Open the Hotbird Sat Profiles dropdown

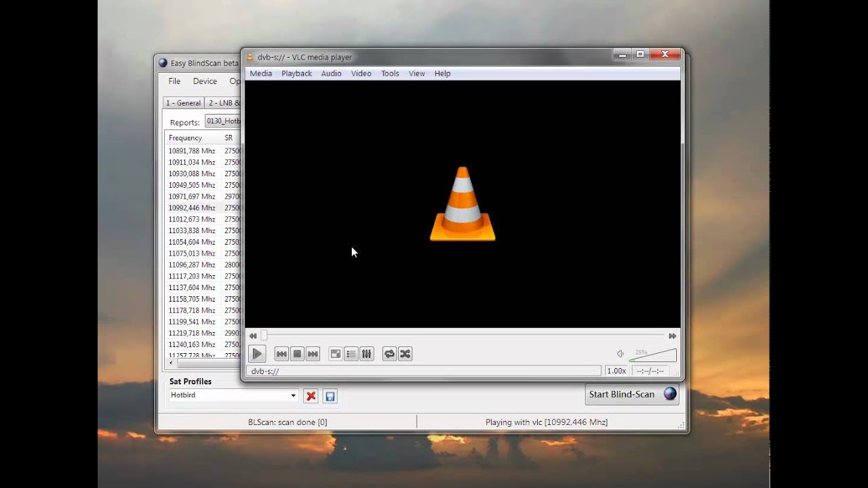(233, 395)
